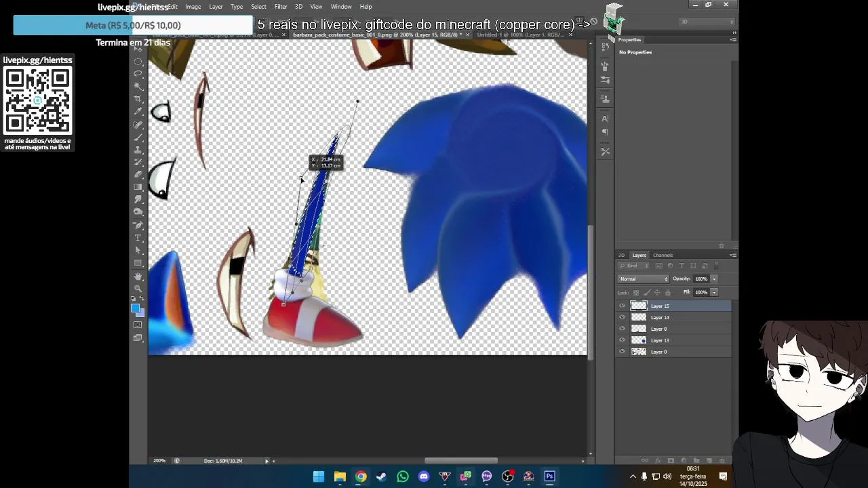Toggle lock position icon
Viewport: 868px width, 488px height.
657,293
